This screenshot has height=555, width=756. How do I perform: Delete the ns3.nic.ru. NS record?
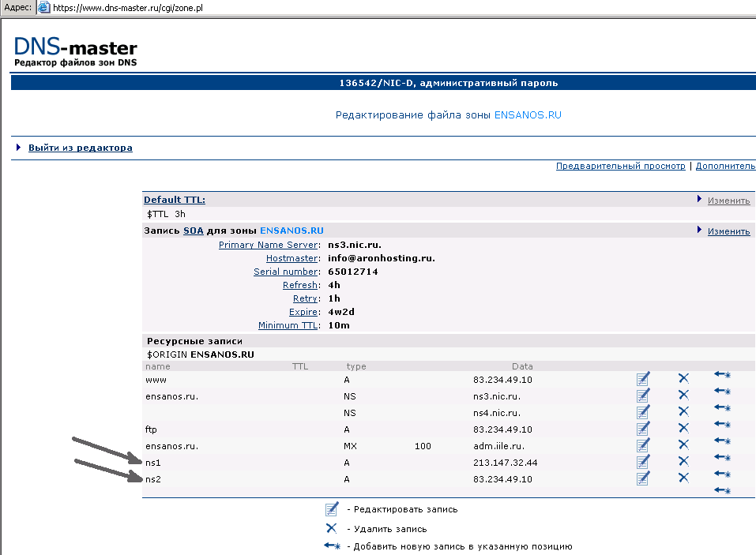(683, 395)
